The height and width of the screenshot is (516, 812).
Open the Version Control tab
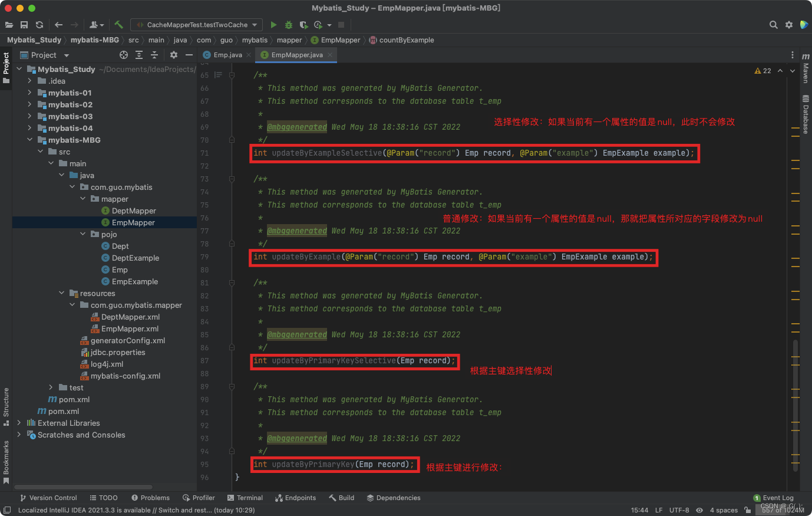coord(48,498)
